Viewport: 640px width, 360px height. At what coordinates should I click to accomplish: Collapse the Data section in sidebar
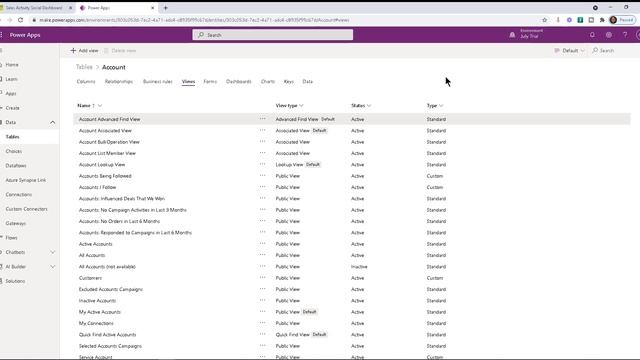point(53,122)
